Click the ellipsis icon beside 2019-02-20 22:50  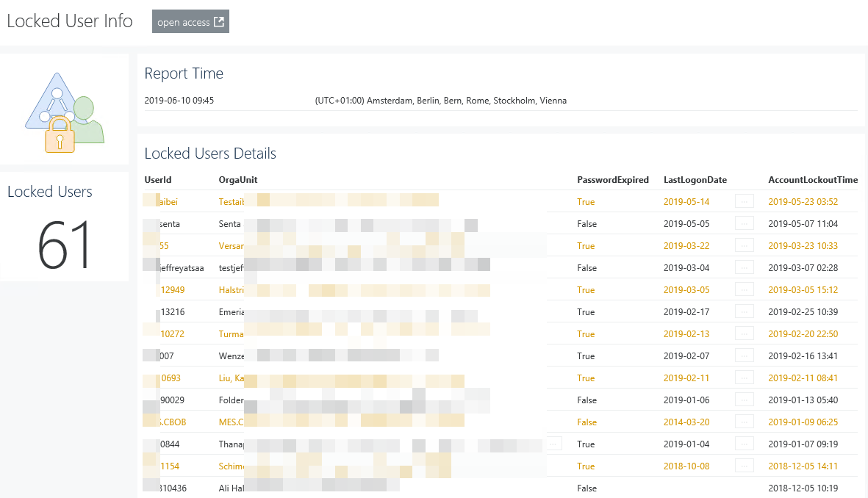[x=744, y=333]
